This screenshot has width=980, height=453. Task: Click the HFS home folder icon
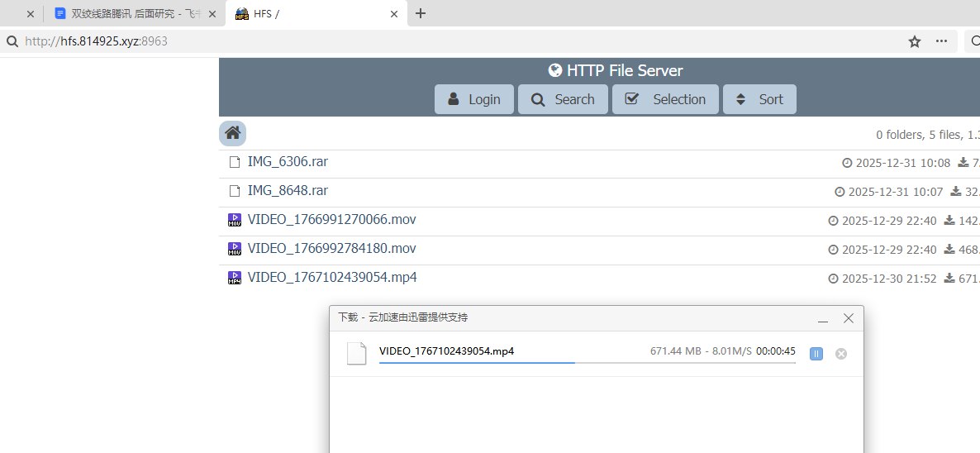[x=232, y=133]
